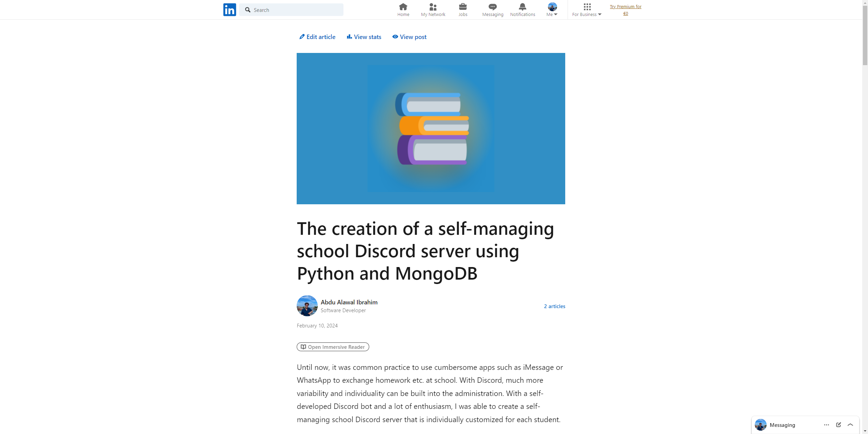Open Messaging from the top navigation
This screenshot has width=868, height=434.
tap(493, 10)
